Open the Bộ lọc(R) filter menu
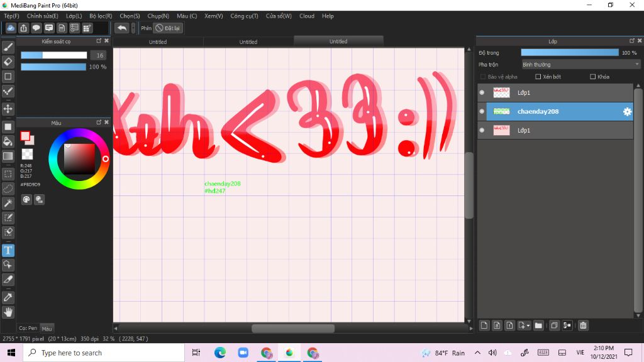This screenshot has width=644, height=362. (101, 16)
